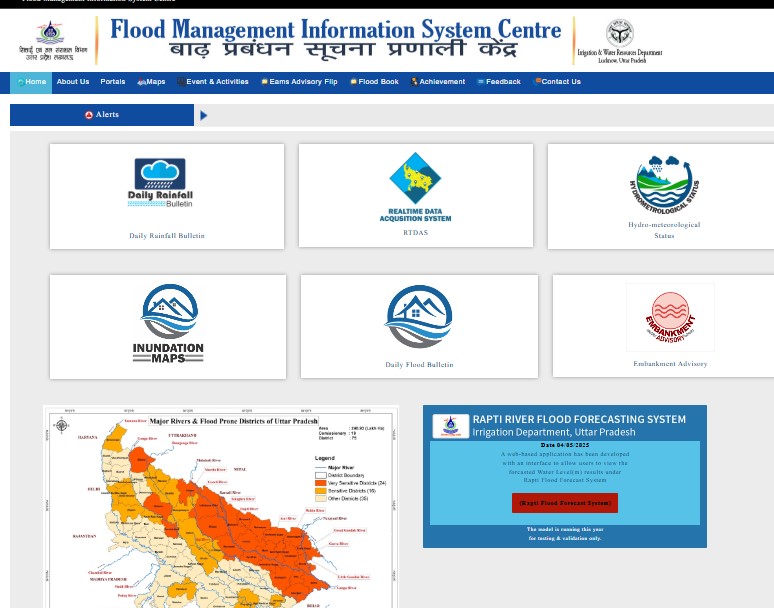Click the compass rose on the map
This screenshot has height=608, width=774.
click(x=62, y=425)
